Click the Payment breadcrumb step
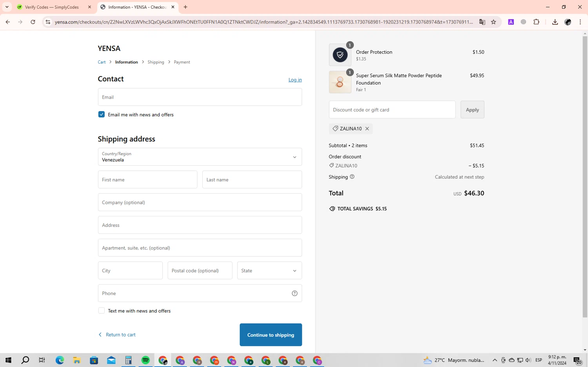The width and height of the screenshot is (588, 367). click(x=182, y=62)
